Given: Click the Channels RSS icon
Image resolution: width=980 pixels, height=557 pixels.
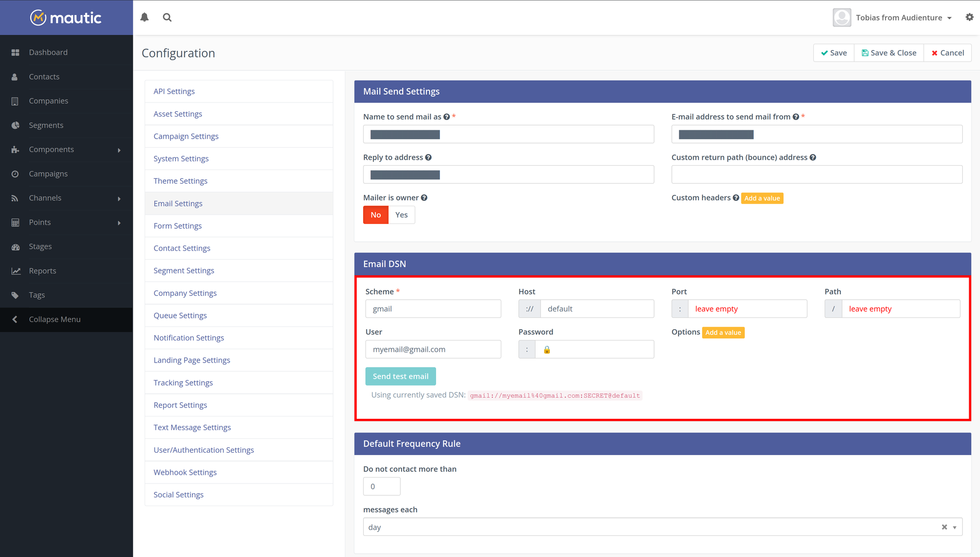Looking at the screenshot, I should tap(15, 198).
